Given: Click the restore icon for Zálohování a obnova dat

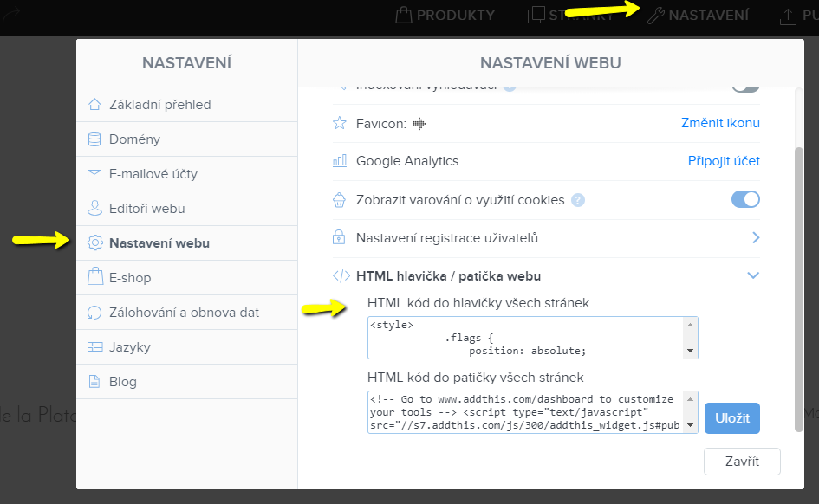Looking at the screenshot, I should point(94,313).
